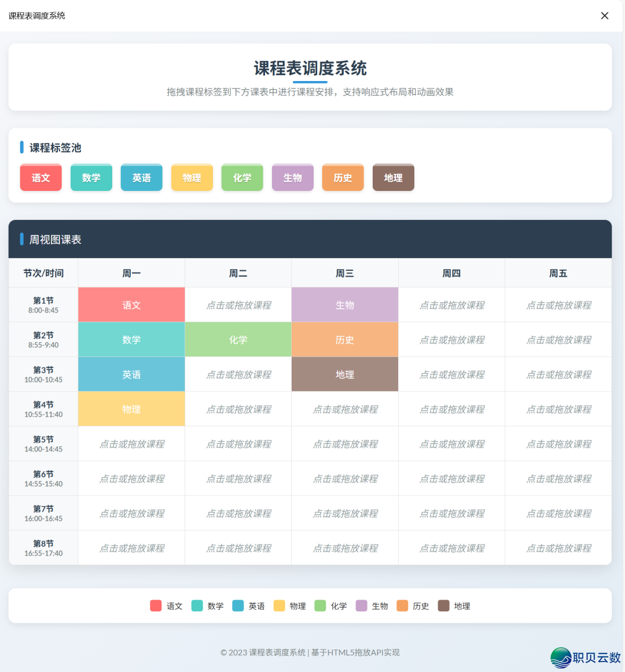Click the blue 英语 legend swatch
The width and height of the screenshot is (625, 672).
coord(238,605)
